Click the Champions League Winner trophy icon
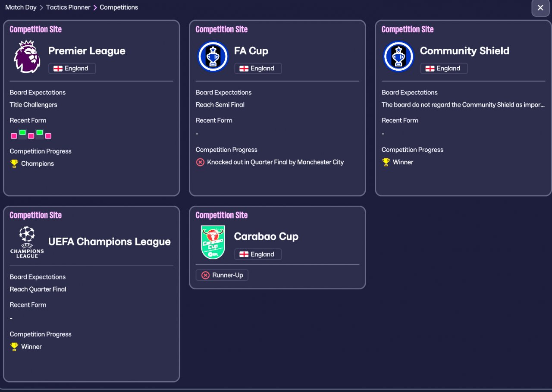 pos(14,347)
